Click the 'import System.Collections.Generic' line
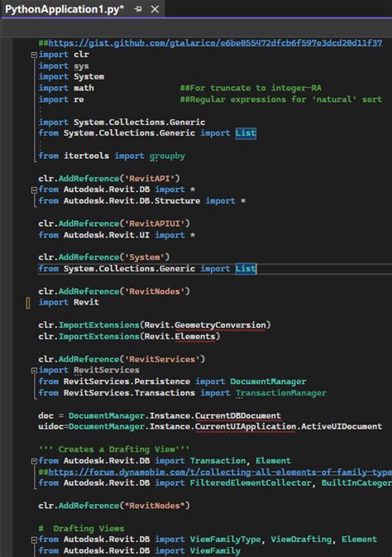This screenshot has height=557, width=392. point(122,122)
